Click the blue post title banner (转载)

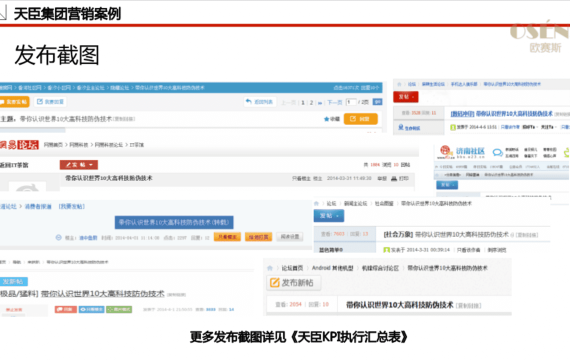174,222
